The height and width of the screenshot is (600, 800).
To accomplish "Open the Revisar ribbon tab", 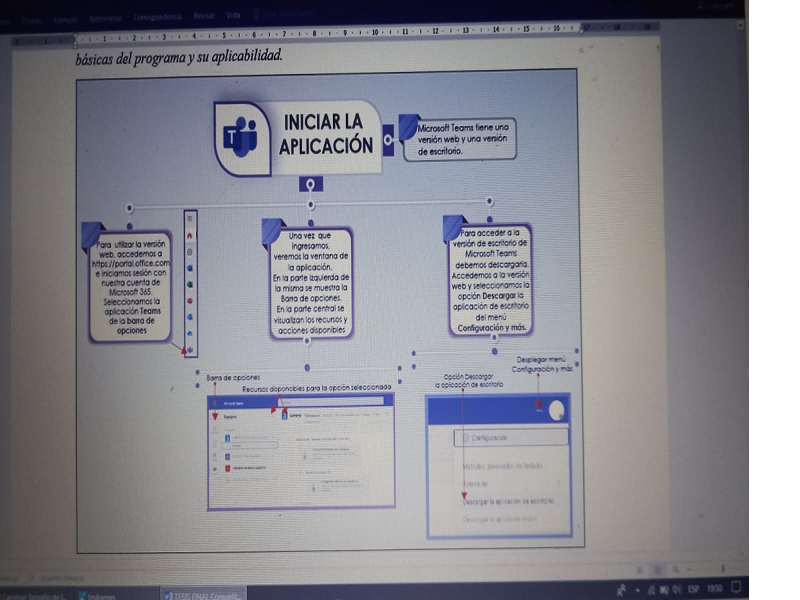I will pos(204,16).
